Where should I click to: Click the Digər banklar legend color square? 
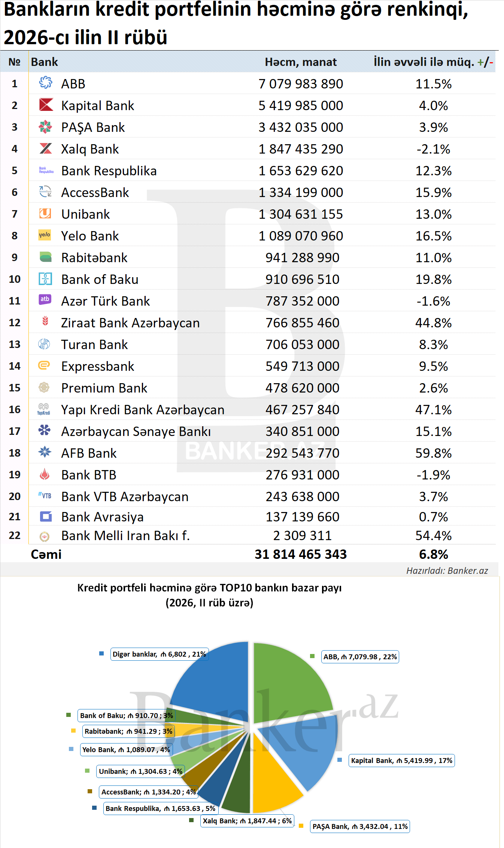[101, 653]
